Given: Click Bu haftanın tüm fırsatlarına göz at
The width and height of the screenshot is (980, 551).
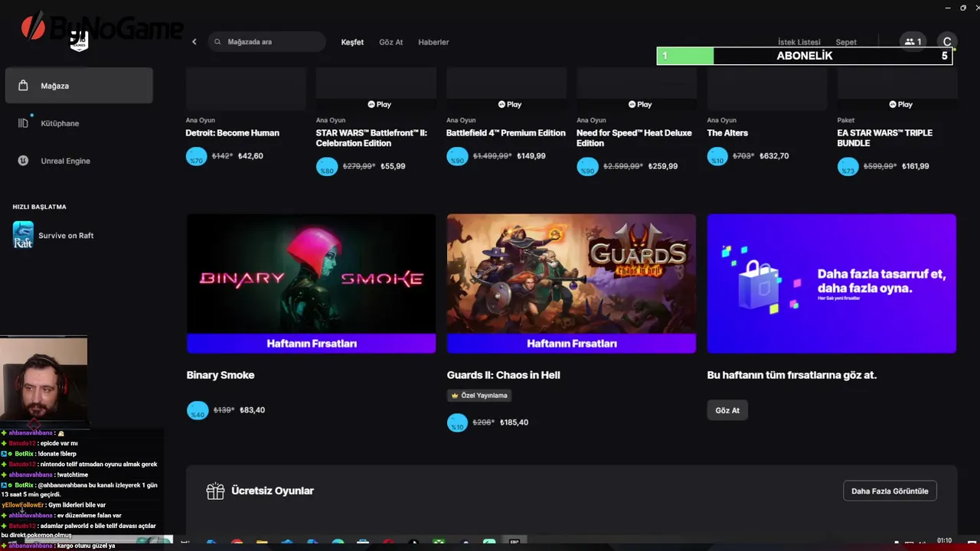Looking at the screenshot, I should pos(792,375).
